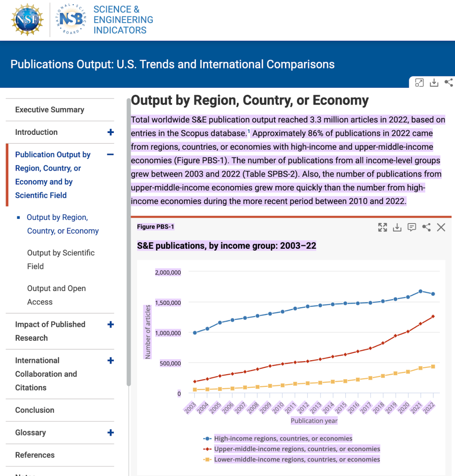The width and height of the screenshot is (455, 476).
Task: Expand Figure PBS-1 to fullscreen
Action: pos(382,227)
